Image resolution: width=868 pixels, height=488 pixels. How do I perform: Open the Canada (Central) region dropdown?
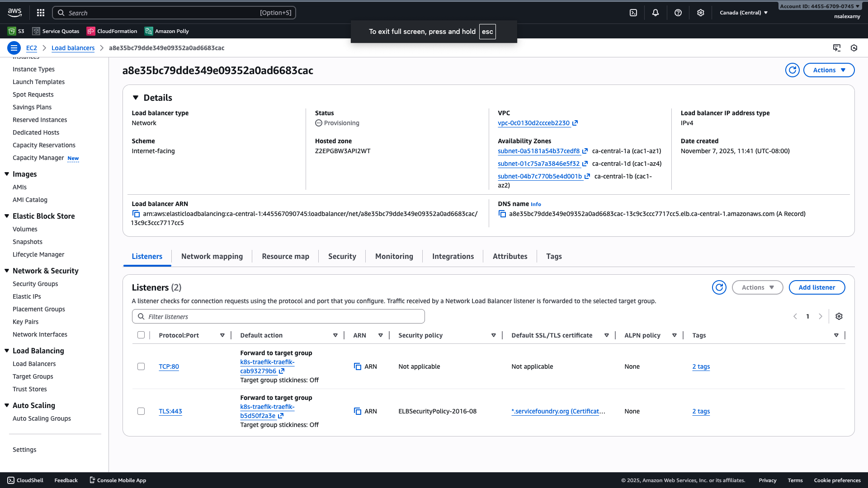pyautogui.click(x=743, y=13)
